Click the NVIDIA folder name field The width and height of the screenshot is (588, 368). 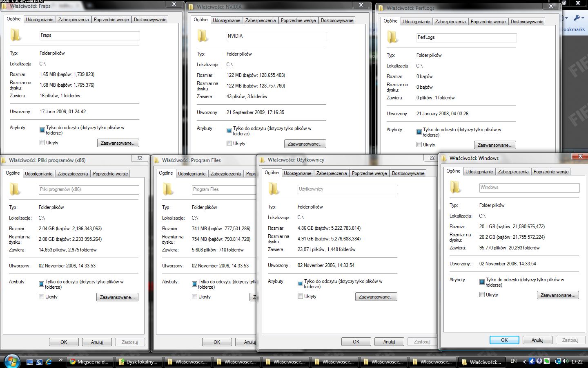(276, 36)
